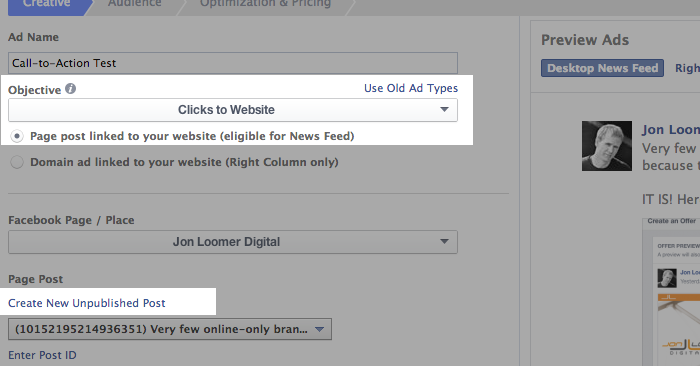The height and width of the screenshot is (366, 700).
Task: Click the Preview Ads heading
Action: coord(585,40)
